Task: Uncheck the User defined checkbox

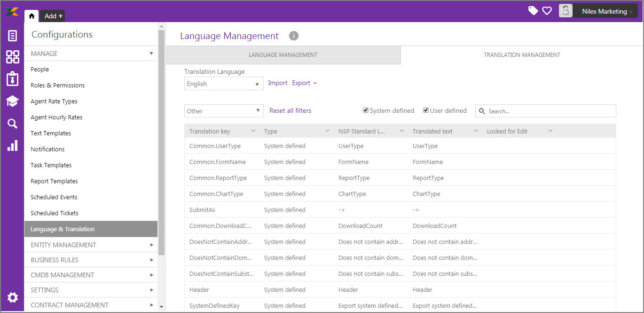Action: pos(426,110)
